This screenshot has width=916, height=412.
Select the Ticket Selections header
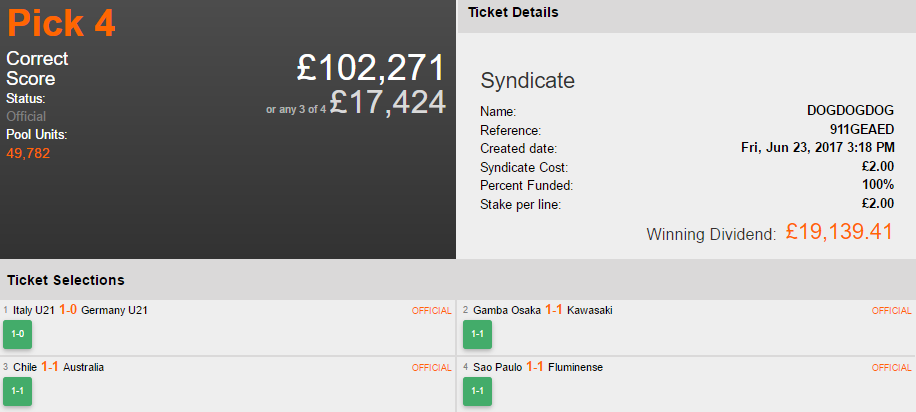[x=66, y=280]
